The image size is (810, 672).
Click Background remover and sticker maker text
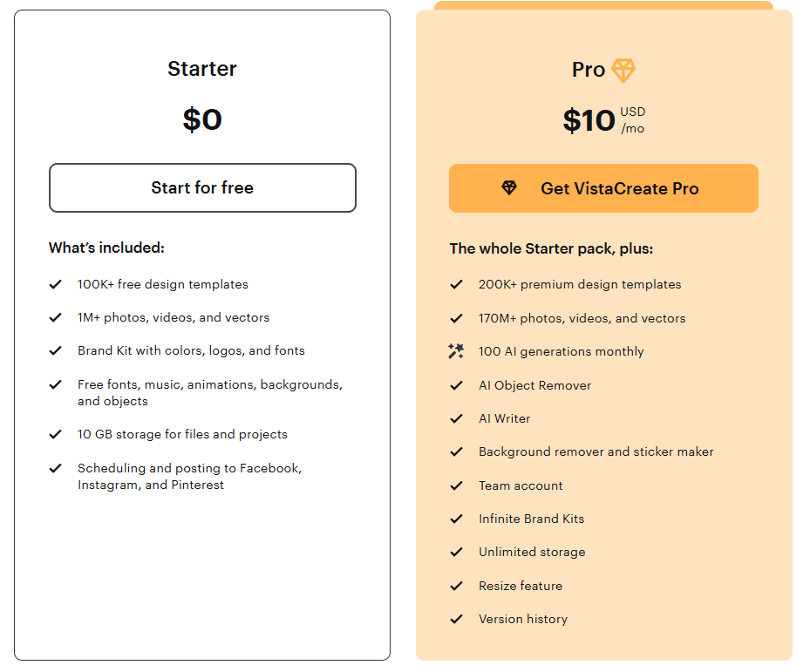tap(596, 451)
